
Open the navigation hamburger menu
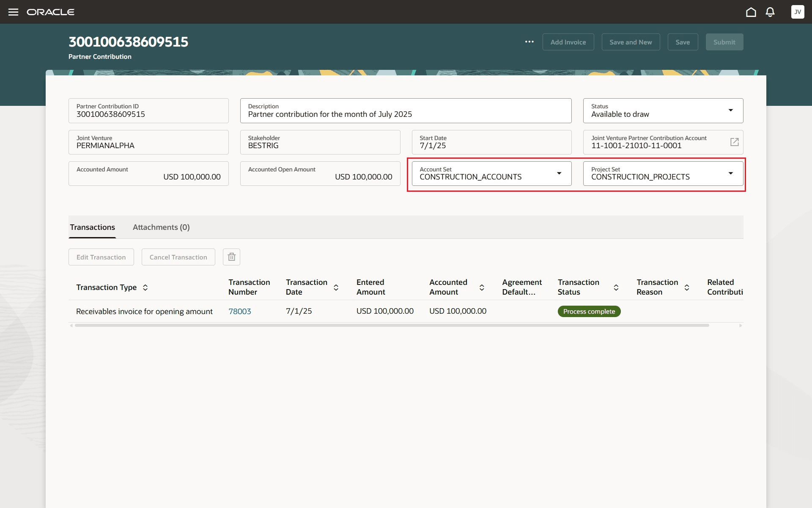(x=14, y=11)
